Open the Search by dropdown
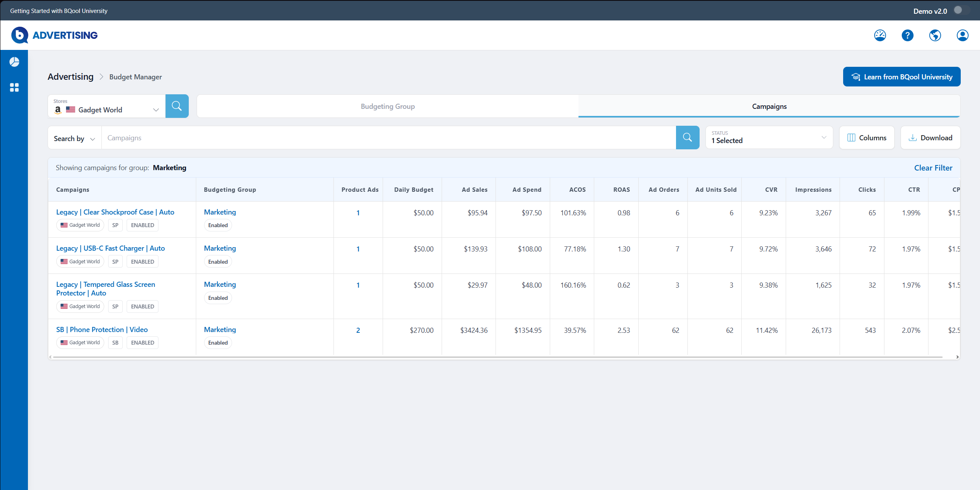980x490 pixels. click(74, 138)
